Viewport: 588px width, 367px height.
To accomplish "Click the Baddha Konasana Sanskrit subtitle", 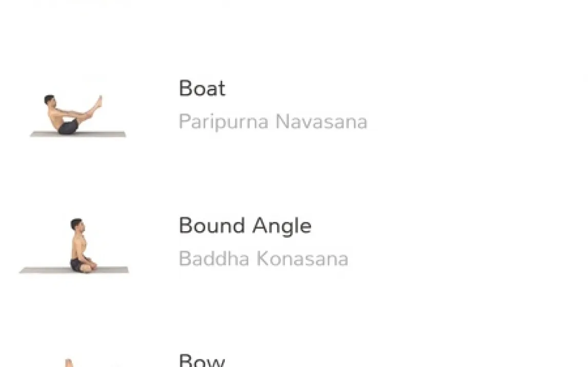I will point(263,259).
